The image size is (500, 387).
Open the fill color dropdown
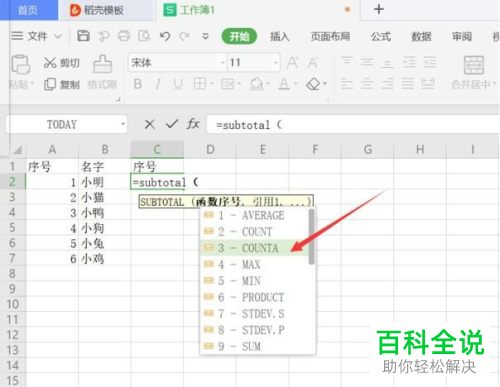coord(268,84)
